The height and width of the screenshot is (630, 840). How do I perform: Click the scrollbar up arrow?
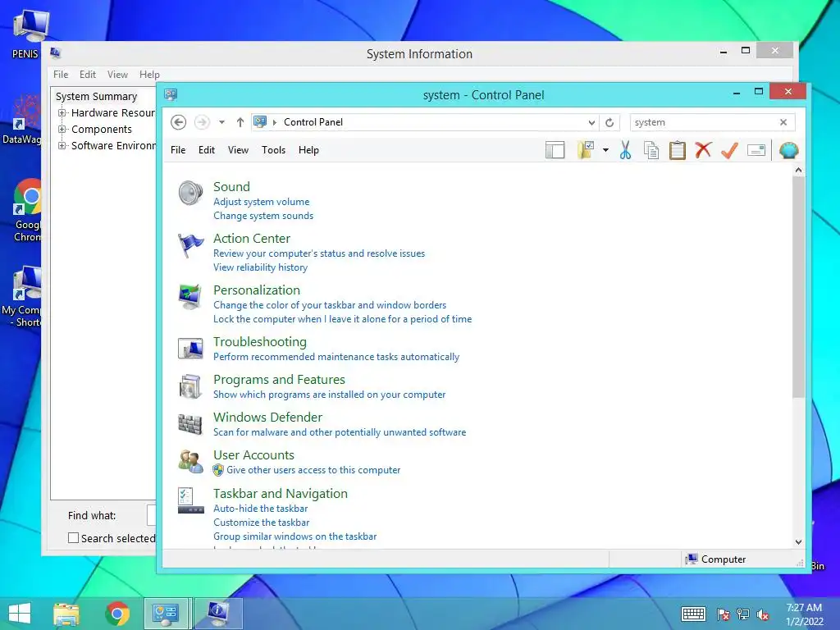point(798,171)
